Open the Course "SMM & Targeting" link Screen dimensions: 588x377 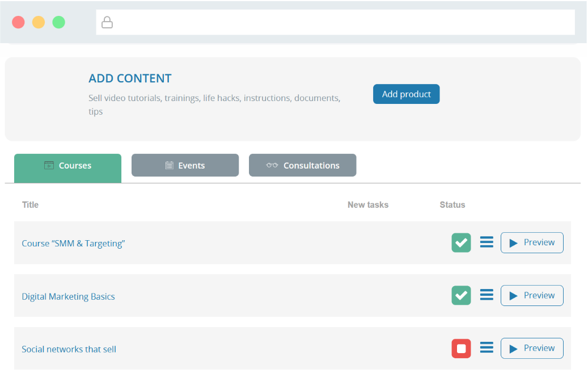click(x=73, y=244)
